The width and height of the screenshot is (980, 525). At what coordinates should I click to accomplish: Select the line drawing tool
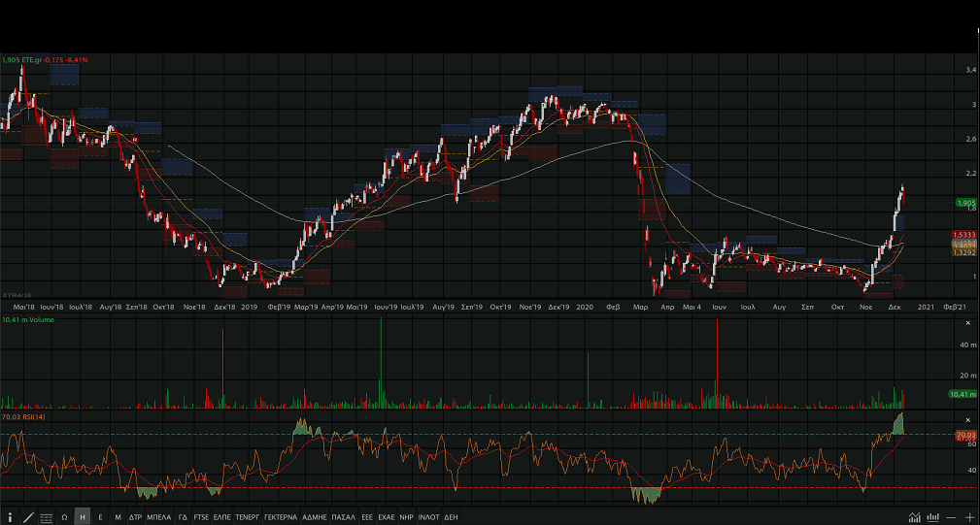[x=28, y=517]
